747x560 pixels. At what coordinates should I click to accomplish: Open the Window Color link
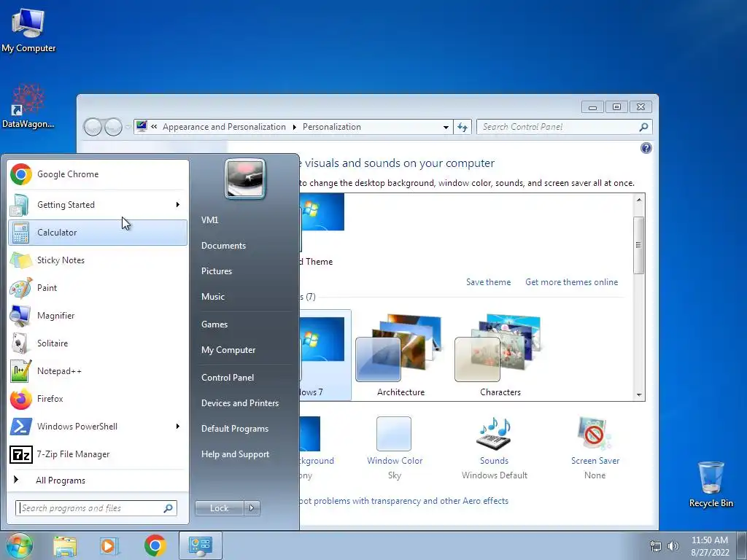(395, 461)
